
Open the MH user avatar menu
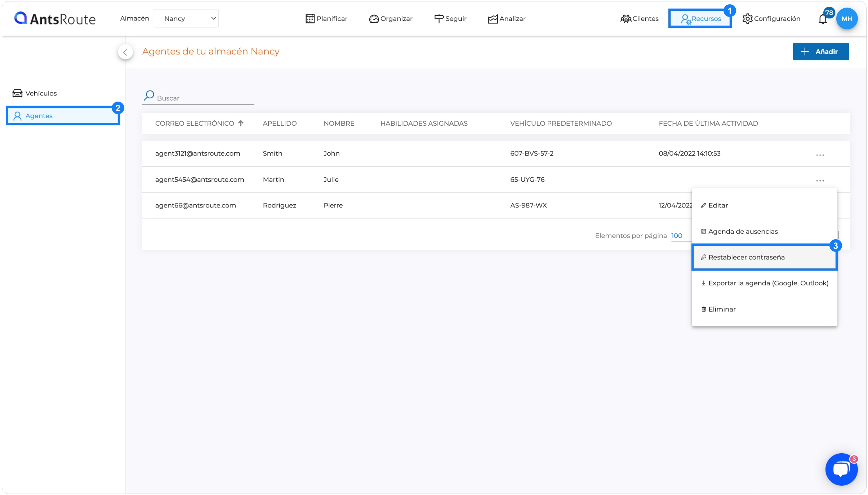[x=847, y=19]
